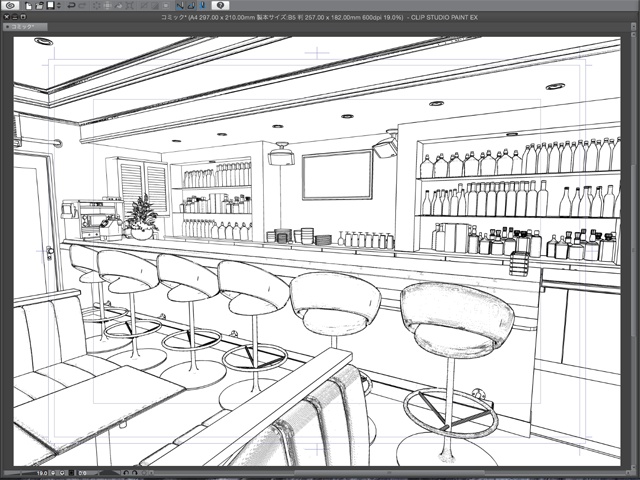640x480 pixels.
Task: Click the Invert selected area icon
Action: (x=155, y=6)
